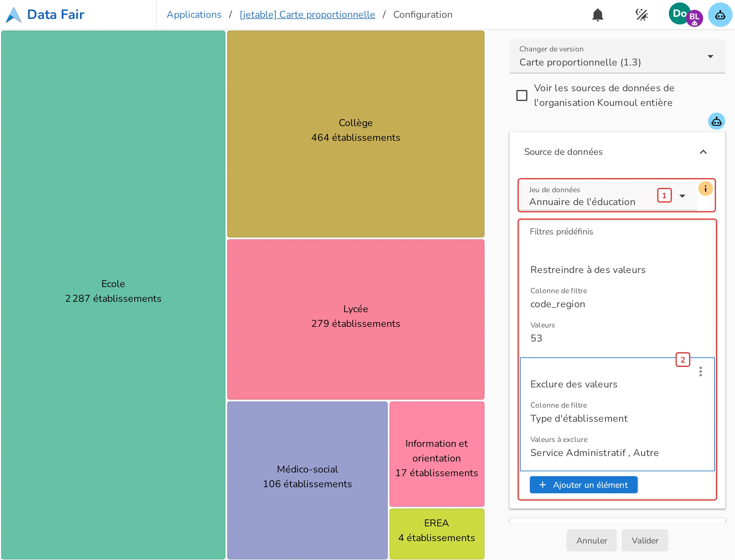The image size is (735, 560).
Task: Open the top-right robot assistant button
Action: pyautogui.click(x=720, y=15)
